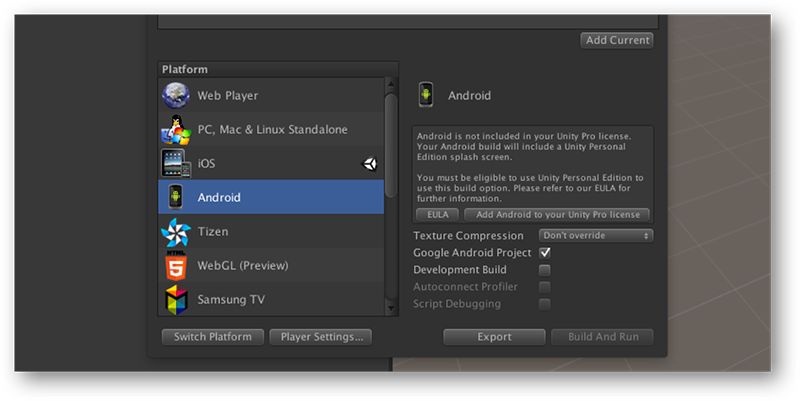Click Add Android to your Unity Pro license
This screenshot has height=401, width=800.
[557, 215]
